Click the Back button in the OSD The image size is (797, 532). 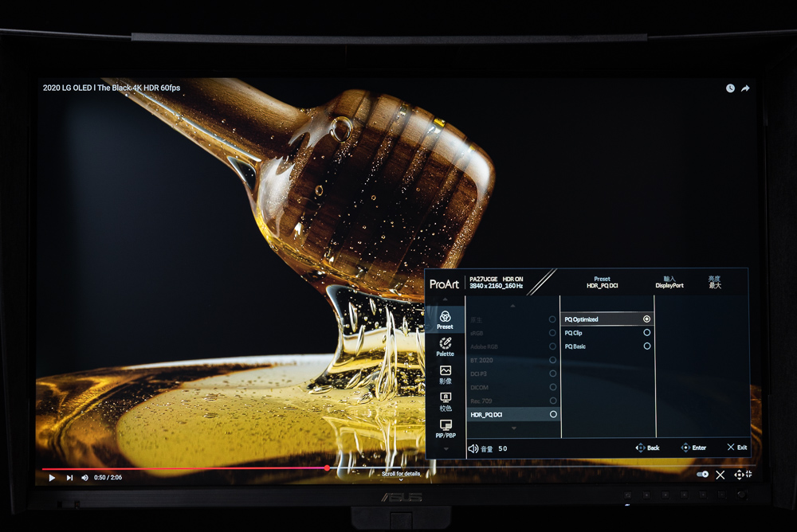coord(647,448)
